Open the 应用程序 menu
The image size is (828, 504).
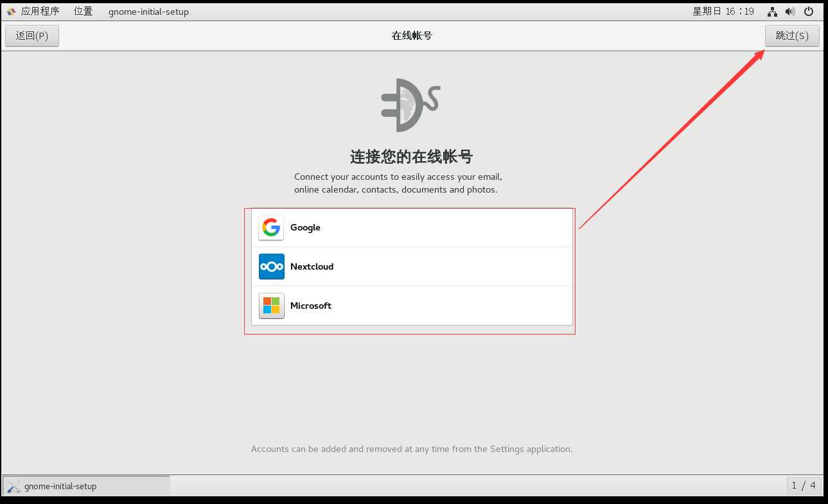(40, 12)
